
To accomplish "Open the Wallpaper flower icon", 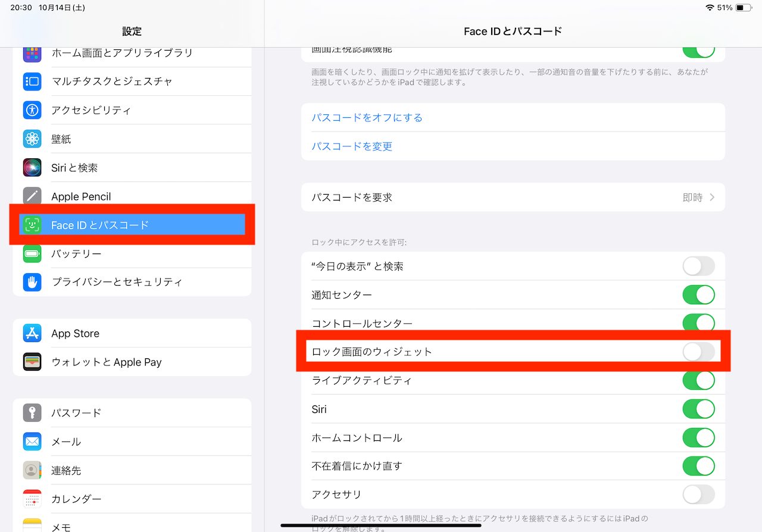I will (32, 139).
